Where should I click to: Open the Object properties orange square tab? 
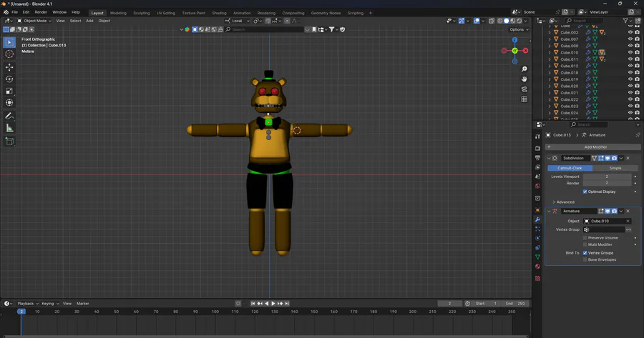(x=537, y=210)
